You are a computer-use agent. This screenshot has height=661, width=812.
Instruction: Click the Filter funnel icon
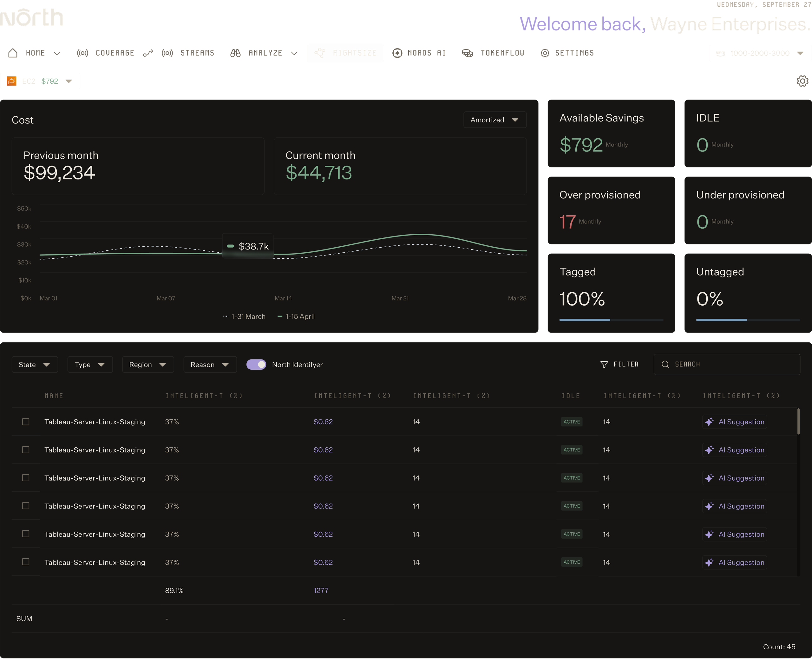604,364
